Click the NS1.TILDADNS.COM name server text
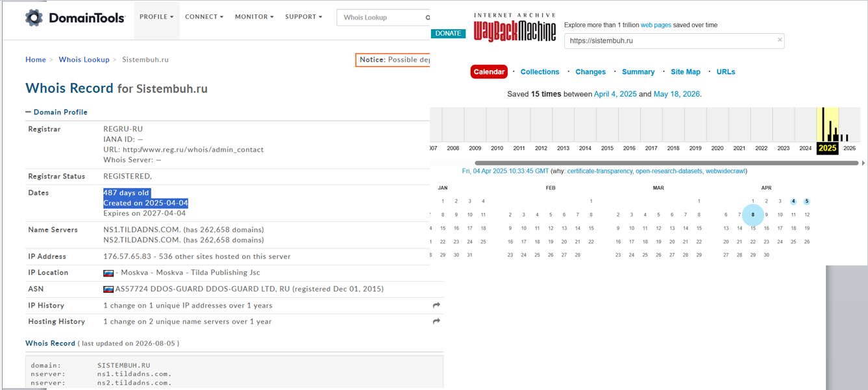Screen dimensions: 868x390 pos(142,230)
